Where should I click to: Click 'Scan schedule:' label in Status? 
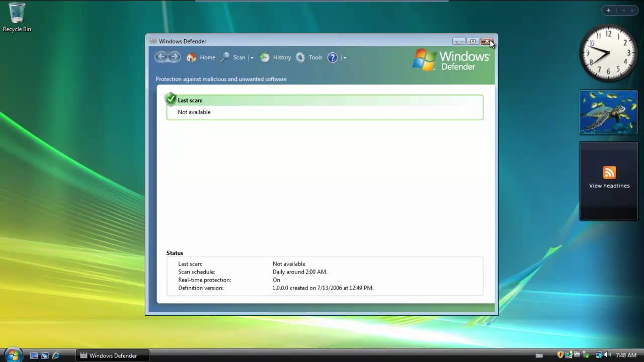[x=196, y=272]
